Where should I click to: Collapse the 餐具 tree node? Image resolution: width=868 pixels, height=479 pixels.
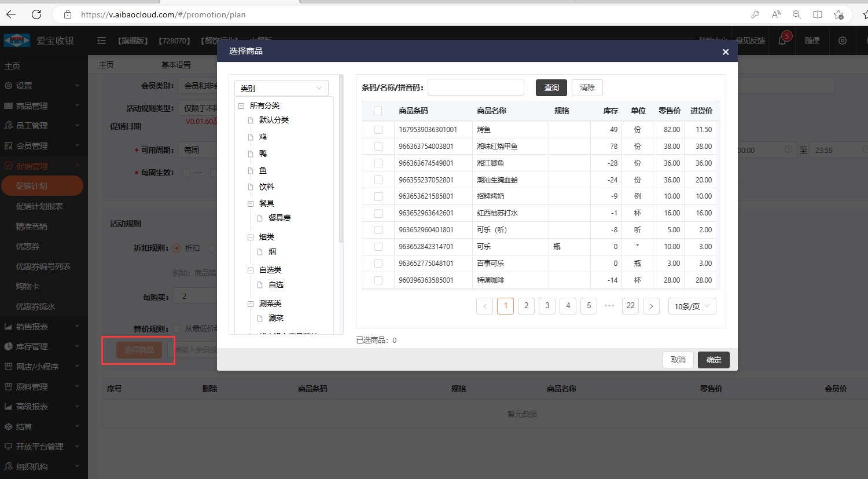click(251, 203)
